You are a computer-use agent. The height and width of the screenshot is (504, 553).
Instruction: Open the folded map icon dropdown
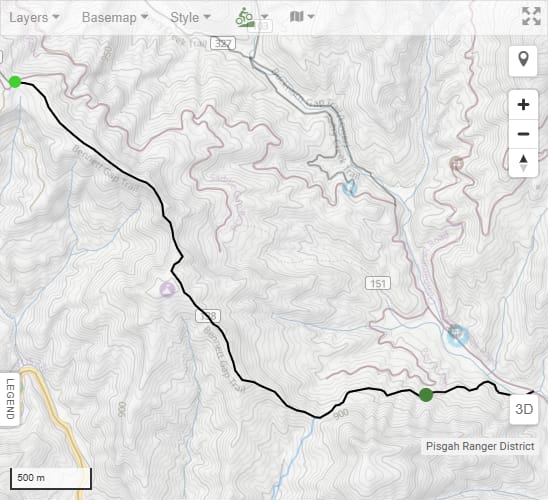(302, 16)
